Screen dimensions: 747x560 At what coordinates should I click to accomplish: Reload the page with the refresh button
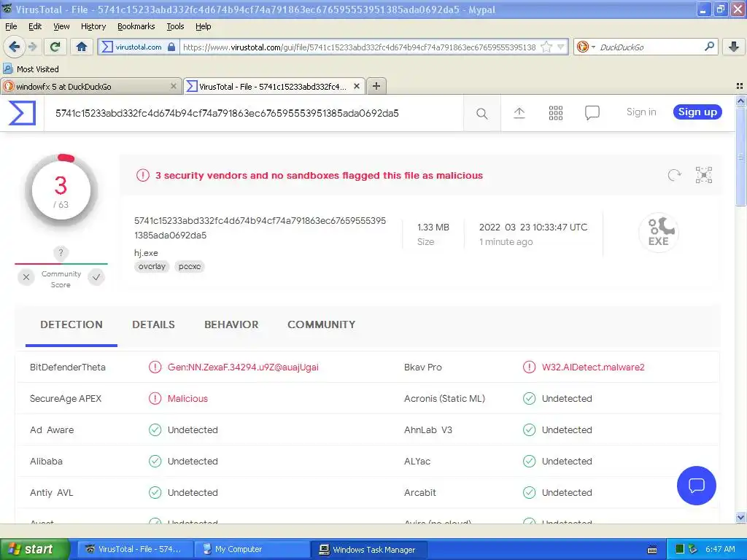(55, 47)
